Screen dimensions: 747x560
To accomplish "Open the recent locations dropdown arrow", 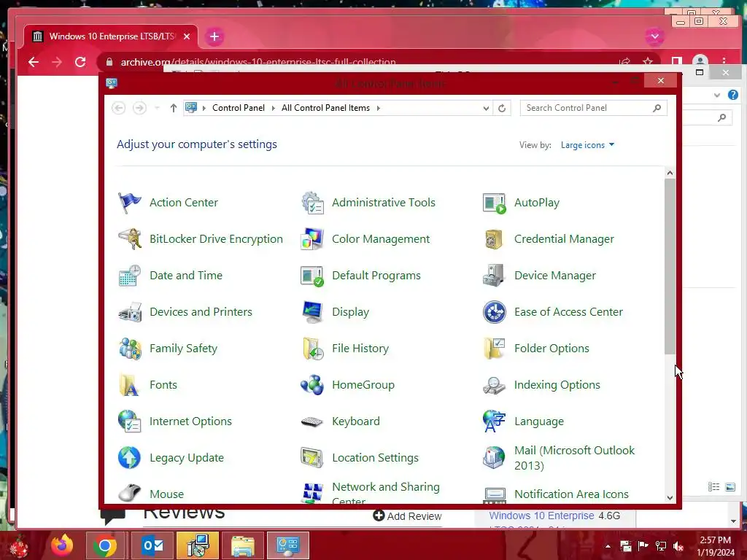I will (x=157, y=108).
